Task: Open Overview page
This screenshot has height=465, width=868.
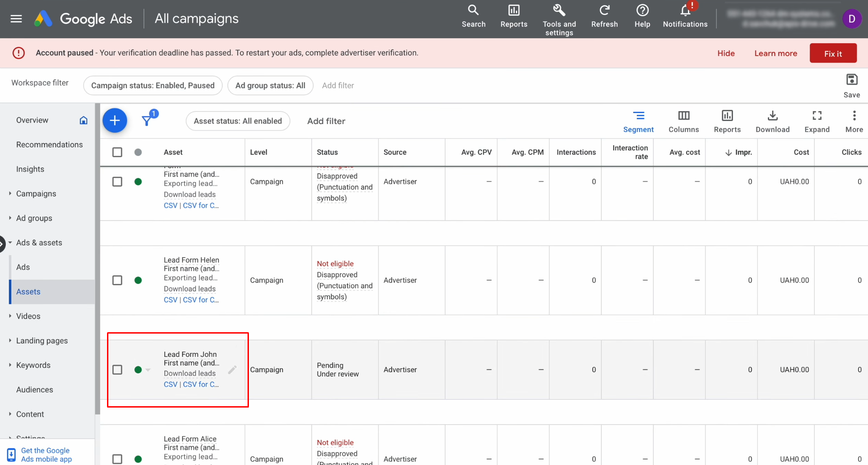Action: 32,120
